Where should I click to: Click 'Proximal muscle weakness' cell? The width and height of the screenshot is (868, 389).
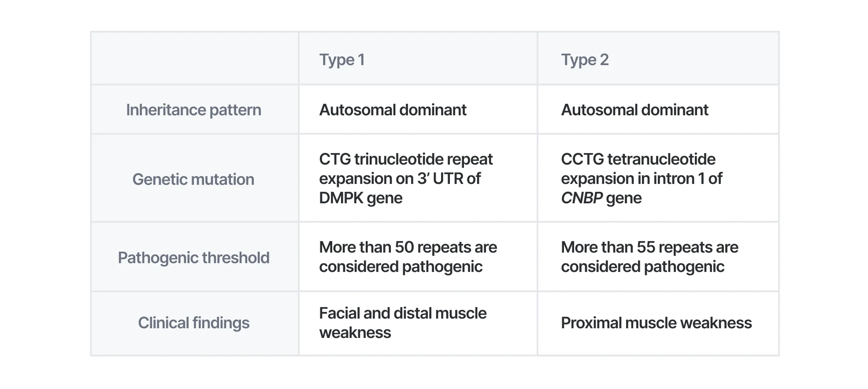pos(656,323)
